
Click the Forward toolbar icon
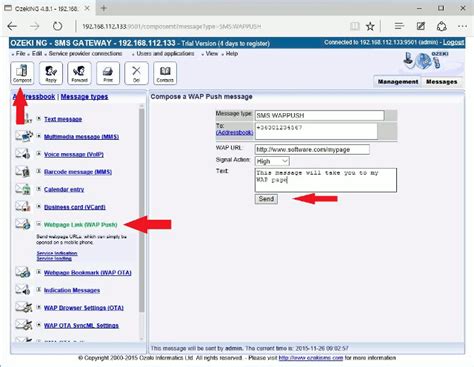pyautogui.click(x=79, y=73)
